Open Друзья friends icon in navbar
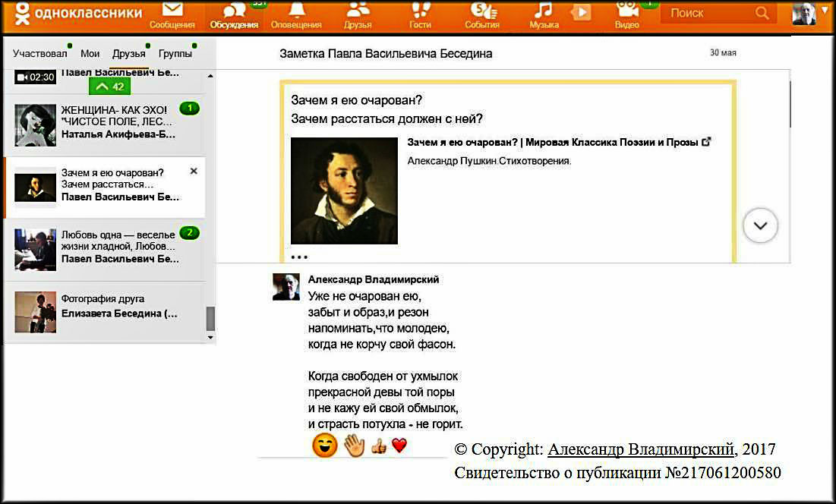 [357, 11]
